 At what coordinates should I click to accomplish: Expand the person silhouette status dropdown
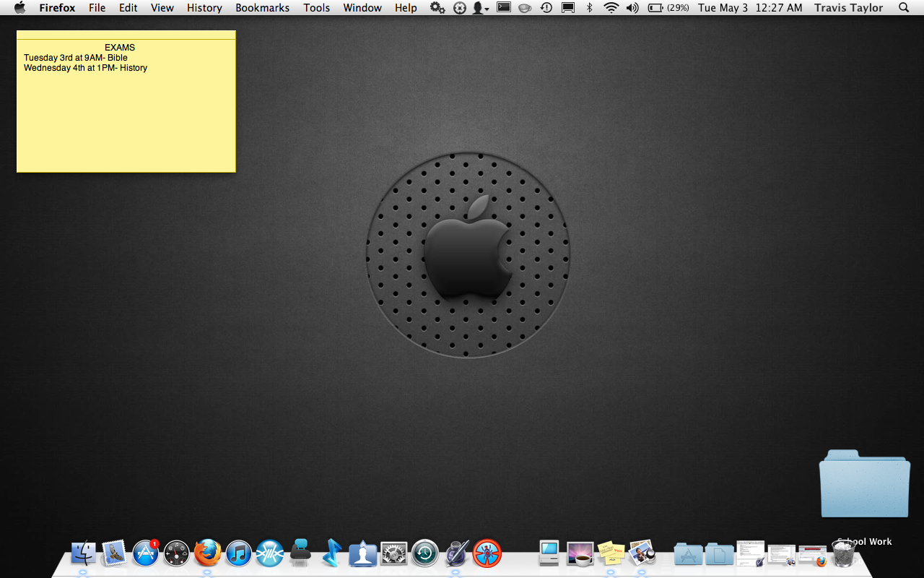pos(481,8)
